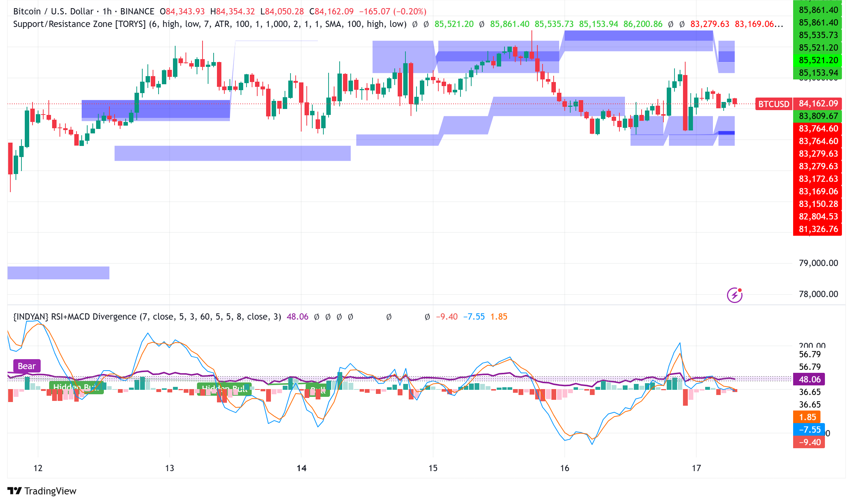Select the purple Bear divergence label
Screen dimensions: 853x504
27,366
